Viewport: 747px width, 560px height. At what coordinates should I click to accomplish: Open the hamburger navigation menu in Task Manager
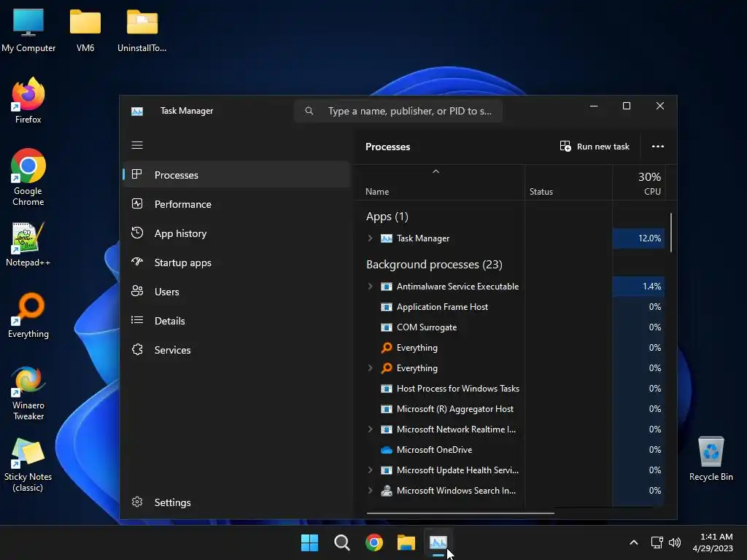(x=137, y=145)
